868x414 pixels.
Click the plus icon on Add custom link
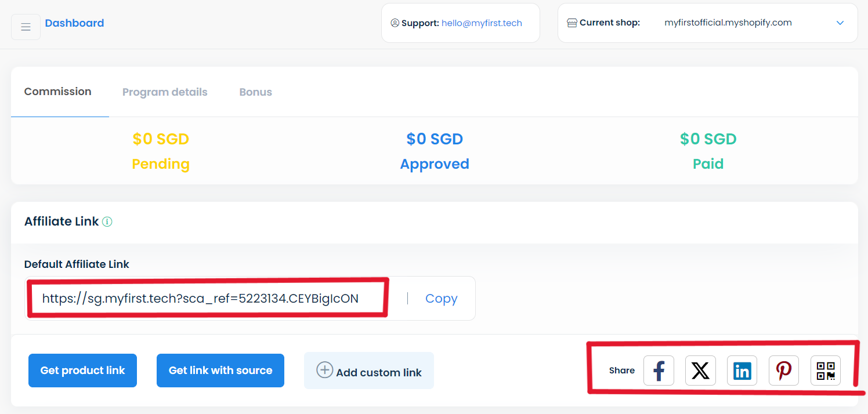coord(324,370)
